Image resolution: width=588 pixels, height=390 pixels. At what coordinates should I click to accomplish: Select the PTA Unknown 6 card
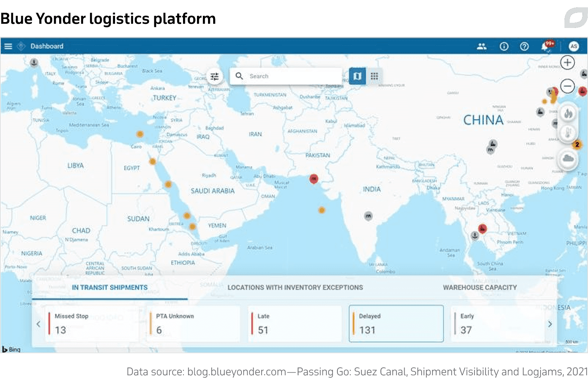tap(193, 323)
